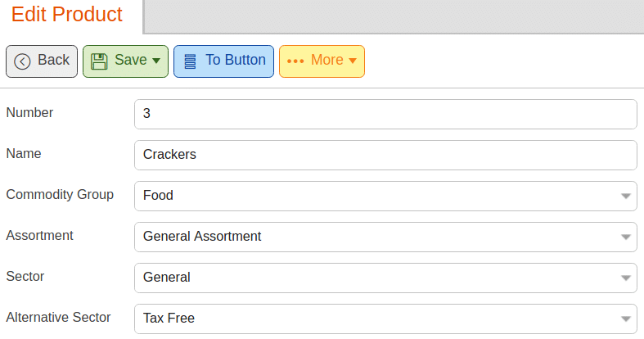Click the Alternative Sector dropdown arrow
The width and height of the screenshot is (644, 339).
[x=625, y=319]
